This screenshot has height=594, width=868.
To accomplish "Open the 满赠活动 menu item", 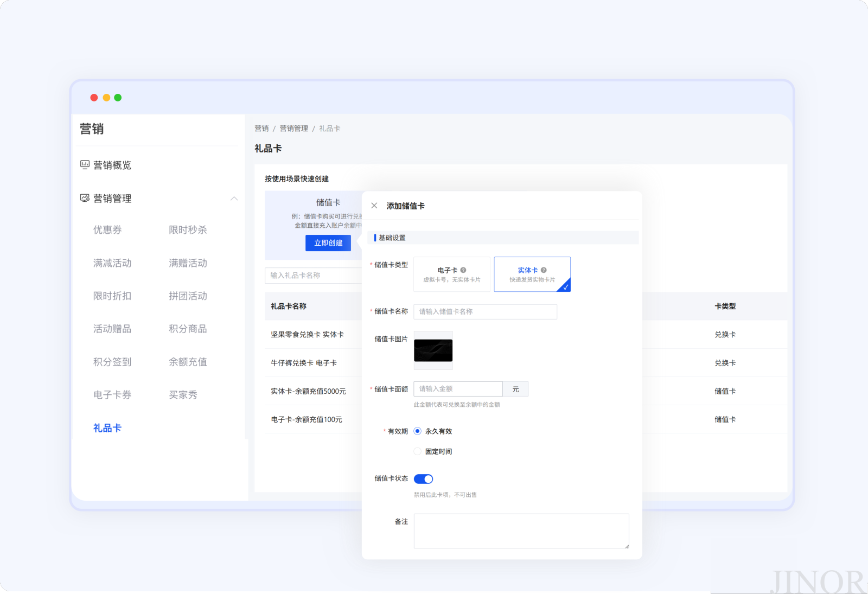I will pos(188,263).
